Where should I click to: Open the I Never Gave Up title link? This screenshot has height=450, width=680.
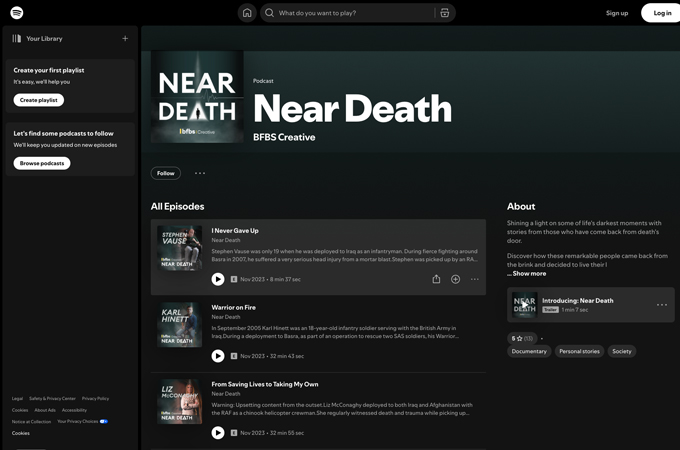[x=235, y=231]
